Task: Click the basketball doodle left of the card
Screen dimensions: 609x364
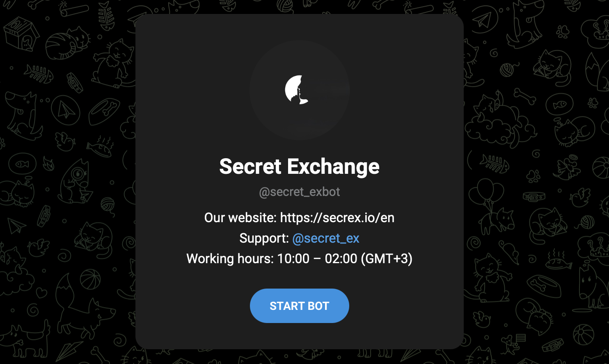Action: 90,280
